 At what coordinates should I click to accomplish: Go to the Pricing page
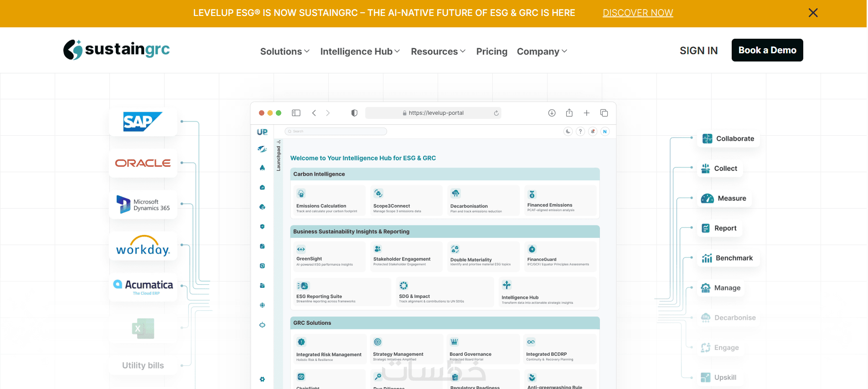tap(491, 51)
